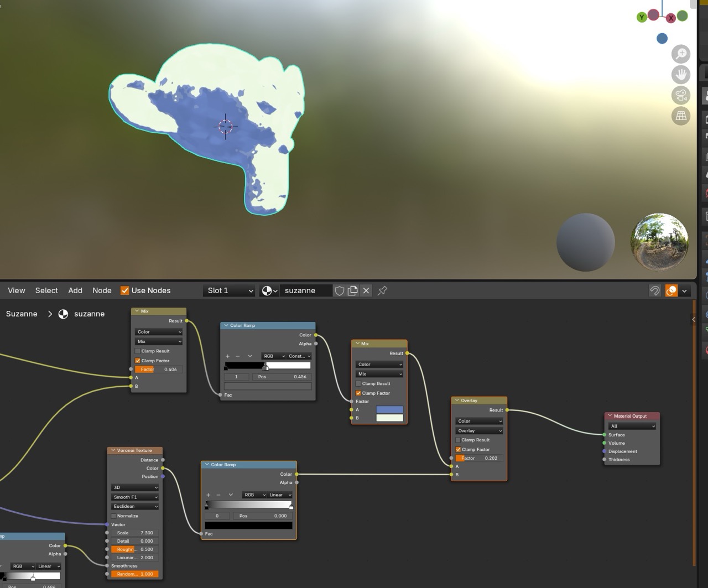
Task: Toggle the node editor pin icon
Action: pyautogui.click(x=382, y=290)
